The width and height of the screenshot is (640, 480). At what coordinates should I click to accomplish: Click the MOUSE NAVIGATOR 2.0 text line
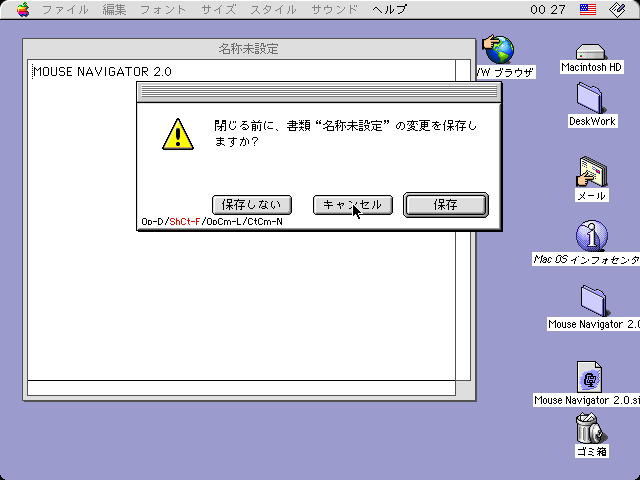click(102, 72)
